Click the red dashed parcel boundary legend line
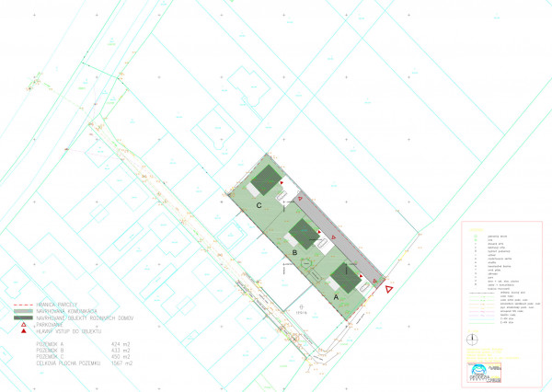 [x=23, y=305]
